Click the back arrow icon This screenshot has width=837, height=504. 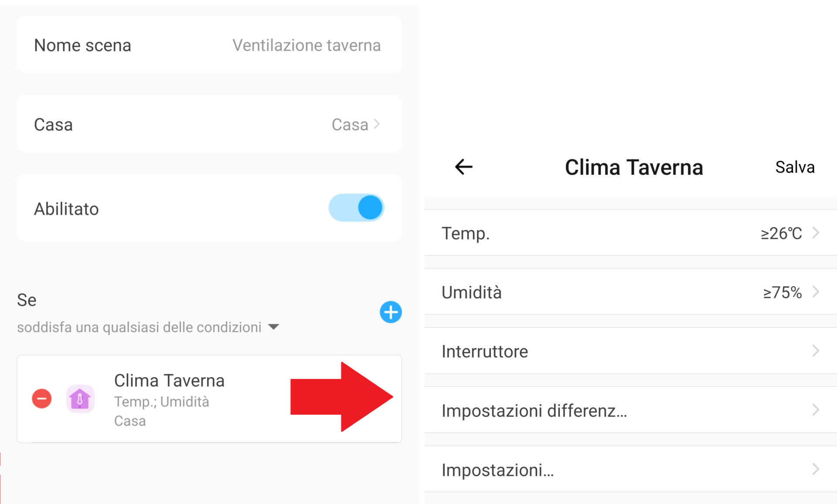point(463,167)
